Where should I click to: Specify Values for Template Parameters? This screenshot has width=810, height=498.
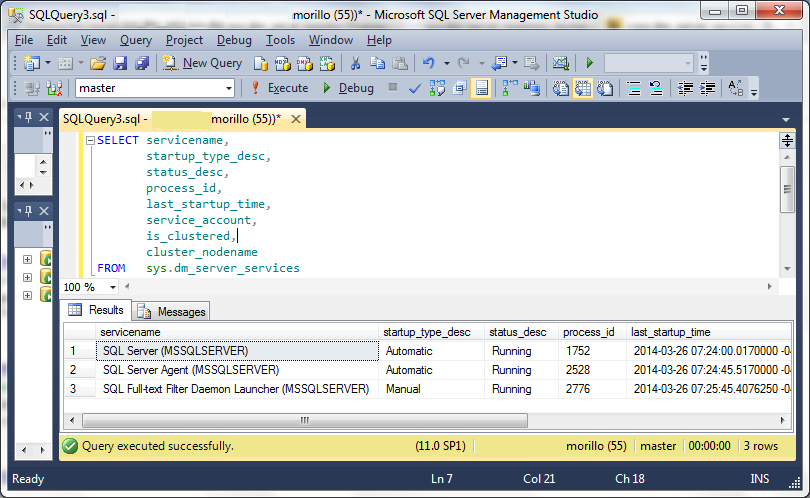point(736,88)
